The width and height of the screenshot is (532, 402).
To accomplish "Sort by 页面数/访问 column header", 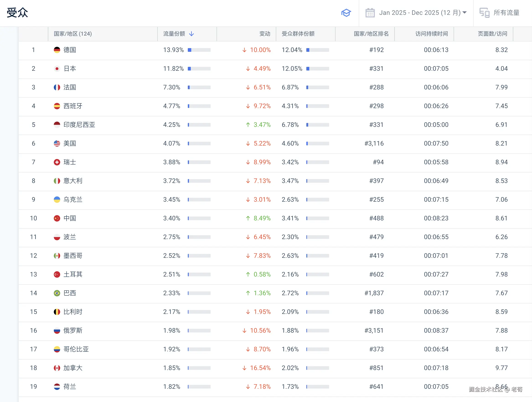I will click(492, 34).
